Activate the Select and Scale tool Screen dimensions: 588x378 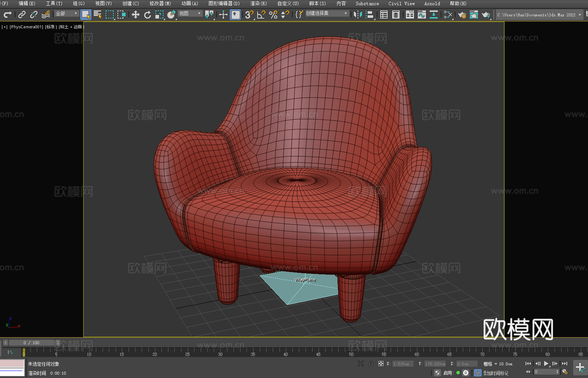[x=159, y=14]
